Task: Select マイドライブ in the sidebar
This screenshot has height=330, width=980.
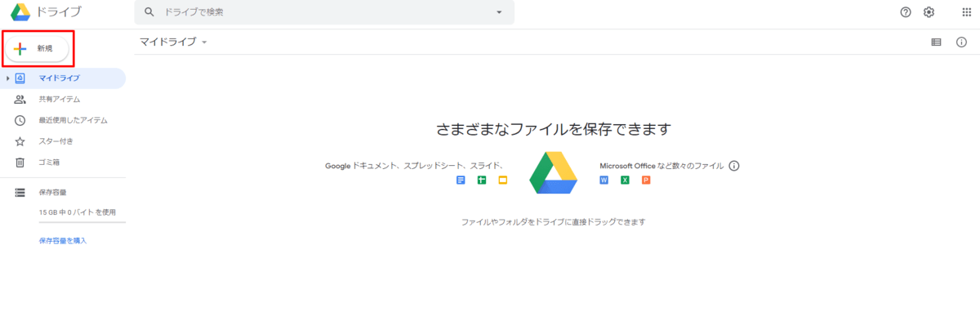Action: coord(63,78)
